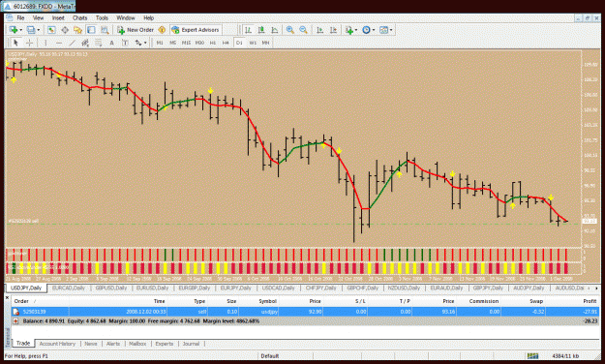Enable Chart Shift icon
The image size is (605, 364).
pyautogui.click(x=333, y=30)
